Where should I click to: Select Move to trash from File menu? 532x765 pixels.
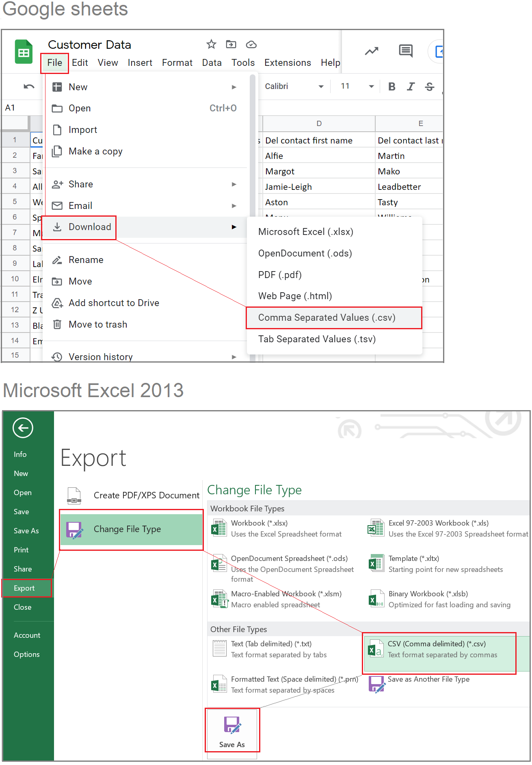click(145, 324)
